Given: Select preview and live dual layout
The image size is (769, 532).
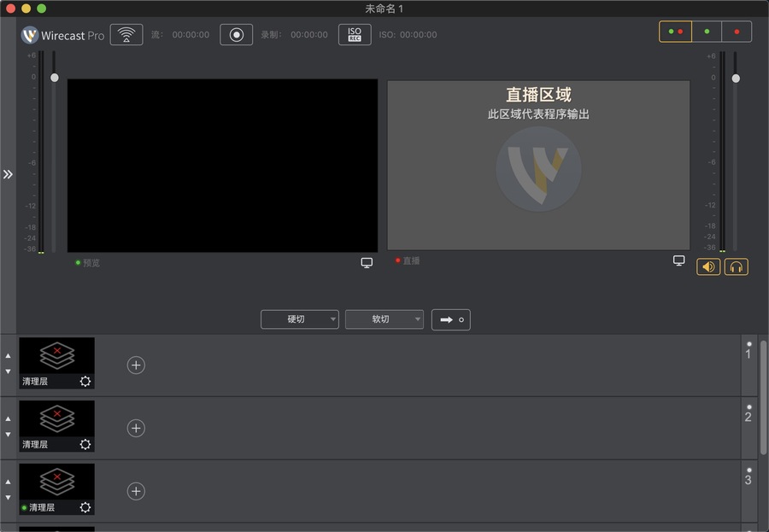Looking at the screenshot, I should tap(675, 32).
